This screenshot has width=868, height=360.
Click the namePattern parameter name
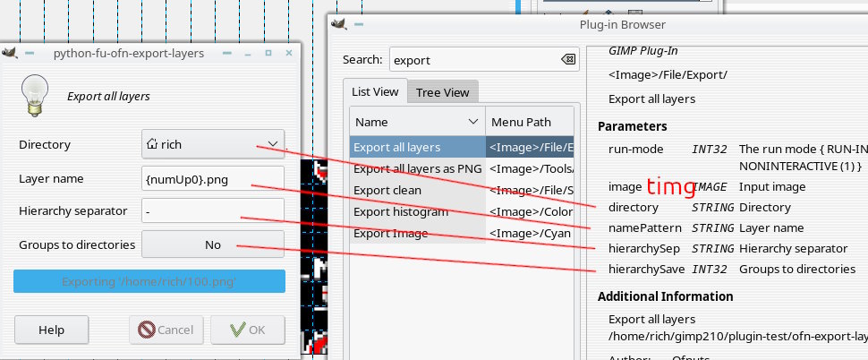(x=645, y=227)
